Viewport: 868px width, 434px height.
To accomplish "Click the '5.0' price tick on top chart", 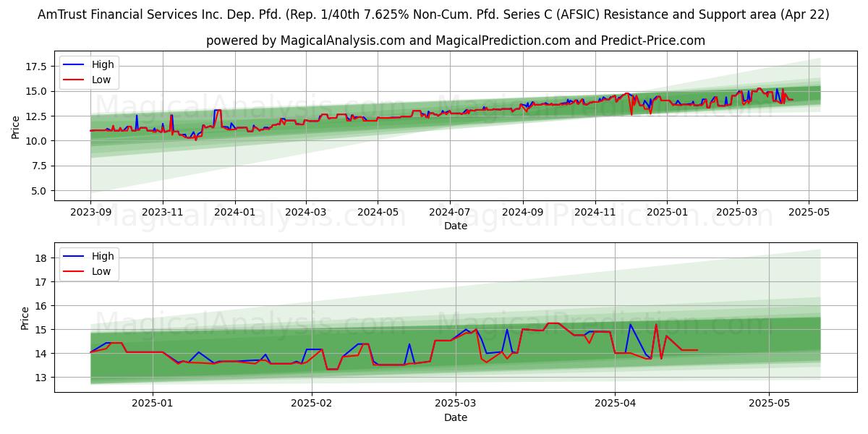I will coord(41,191).
